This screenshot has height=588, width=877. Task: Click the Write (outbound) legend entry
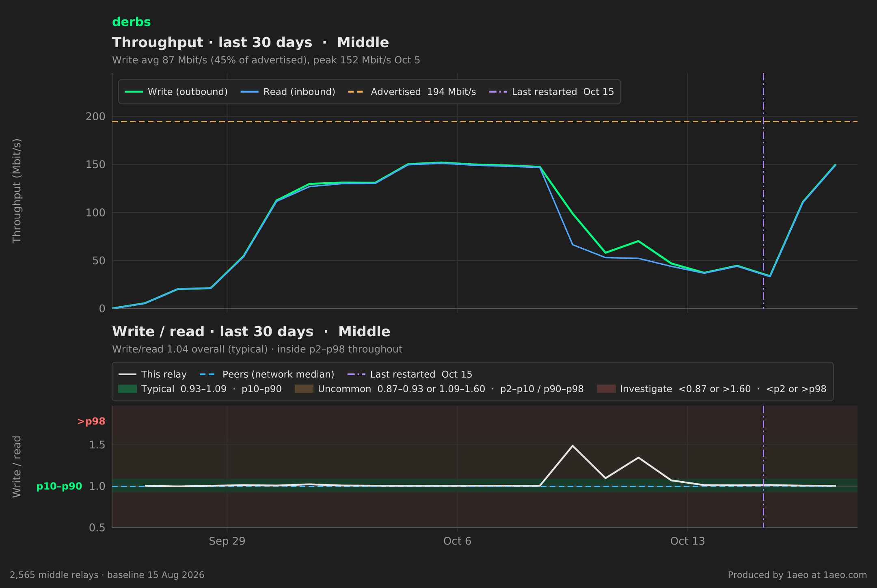tap(176, 92)
